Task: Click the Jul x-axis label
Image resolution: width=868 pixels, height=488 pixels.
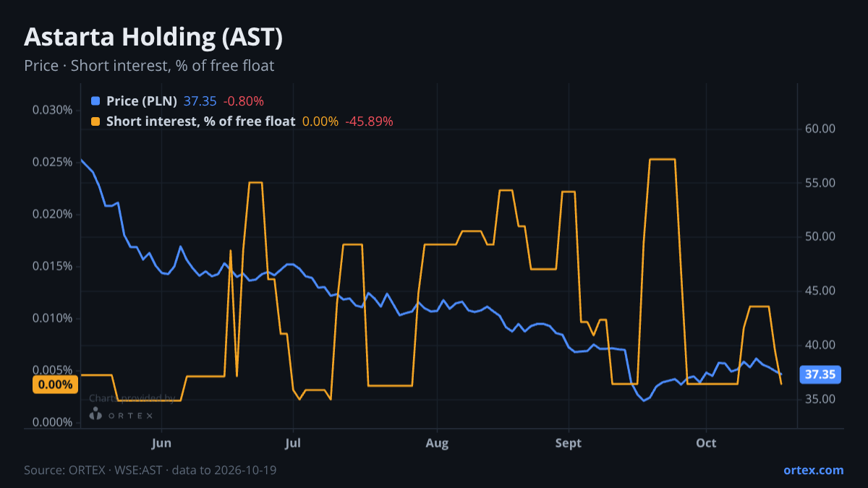Action: pos(294,442)
